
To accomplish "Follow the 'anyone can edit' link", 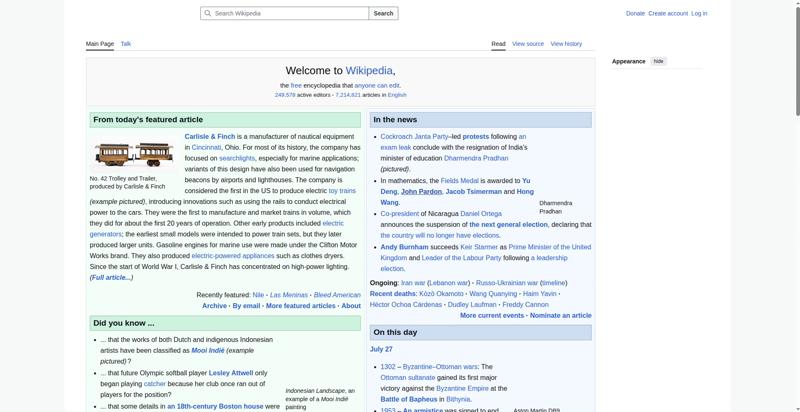I will 377,86.
